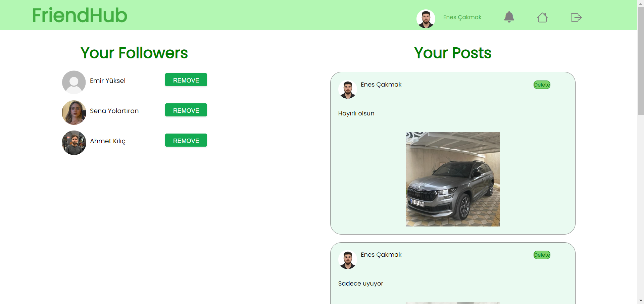Navigate home using the house icon
The height and width of the screenshot is (304, 644).
pos(542,17)
